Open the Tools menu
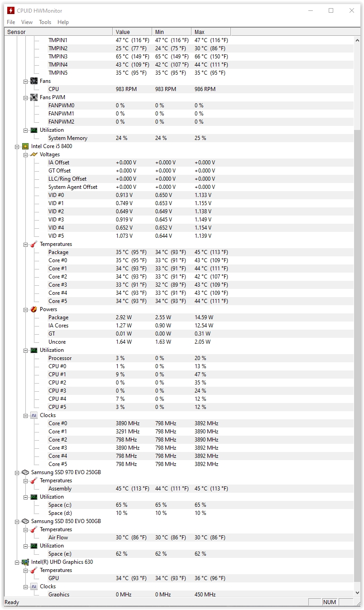Viewport: 364px width, 610px height. [x=45, y=22]
